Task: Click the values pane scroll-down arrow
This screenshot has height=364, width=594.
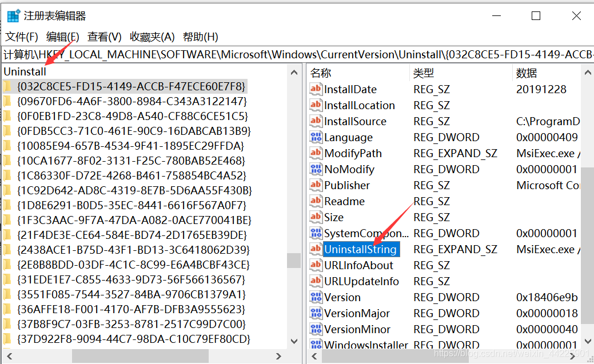Action: (x=588, y=341)
